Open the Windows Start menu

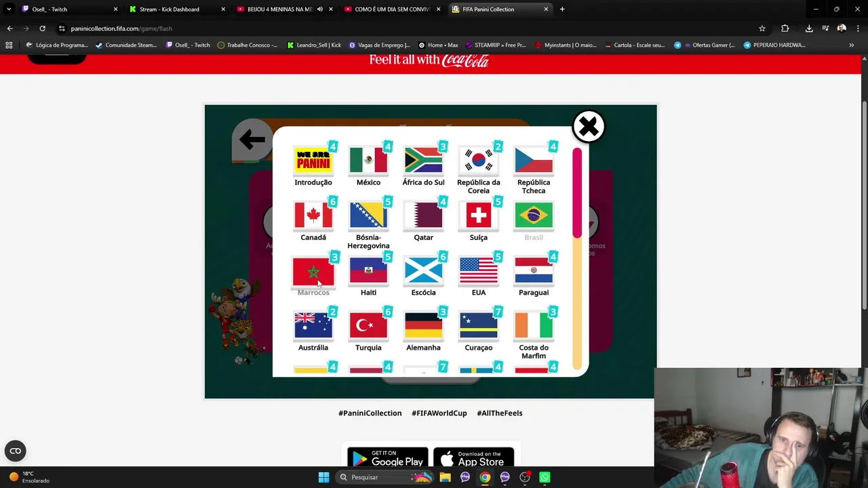coord(323,477)
